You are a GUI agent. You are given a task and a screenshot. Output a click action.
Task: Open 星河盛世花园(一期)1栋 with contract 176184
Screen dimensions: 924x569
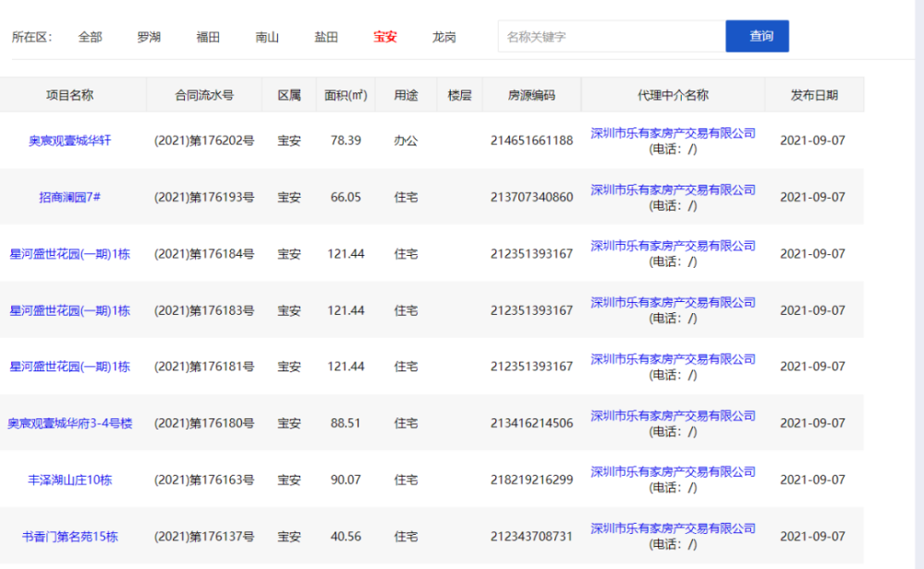(x=69, y=254)
